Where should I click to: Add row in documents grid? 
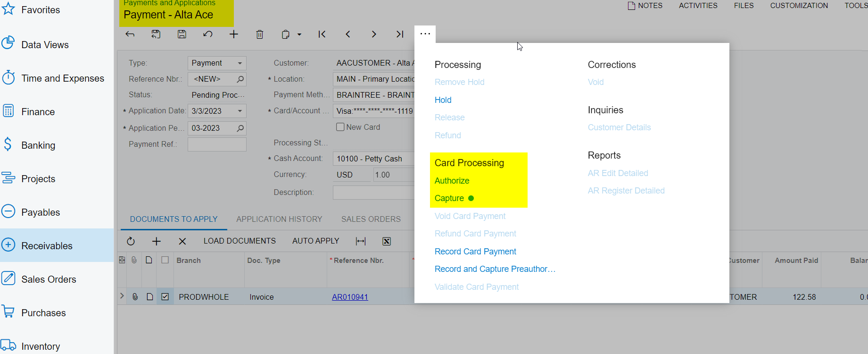click(157, 241)
